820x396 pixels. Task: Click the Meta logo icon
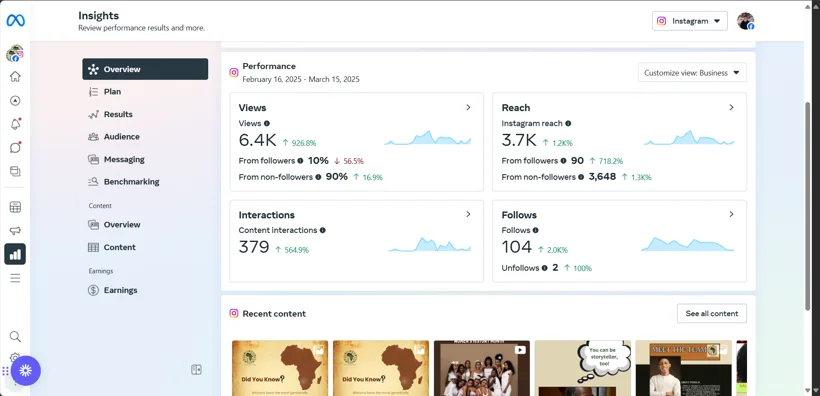[15, 20]
